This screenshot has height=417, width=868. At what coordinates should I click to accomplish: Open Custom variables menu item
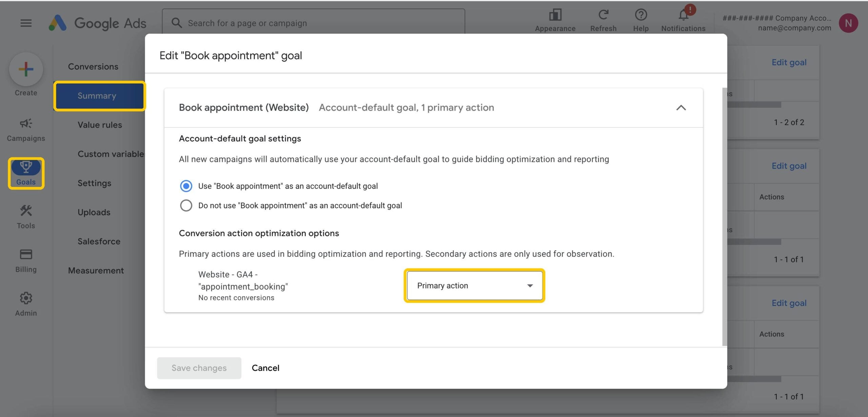[111, 154]
